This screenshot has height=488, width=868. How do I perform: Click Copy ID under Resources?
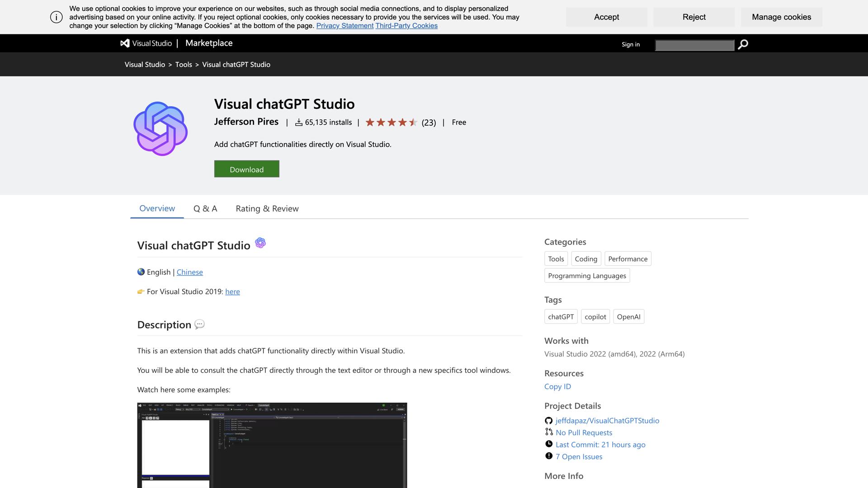pos(557,386)
